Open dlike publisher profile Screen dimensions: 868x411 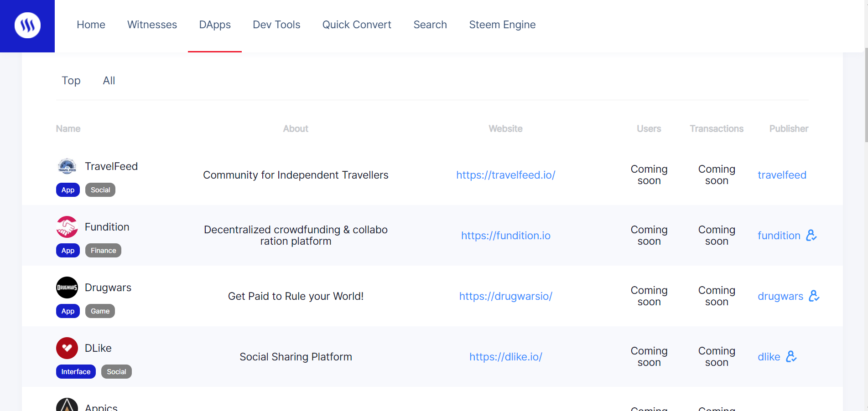pos(769,357)
